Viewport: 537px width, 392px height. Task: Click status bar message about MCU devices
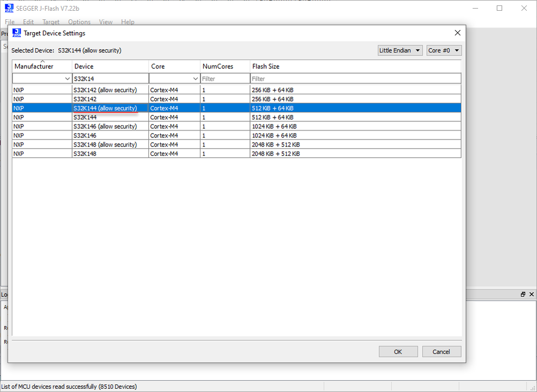(69, 387)
